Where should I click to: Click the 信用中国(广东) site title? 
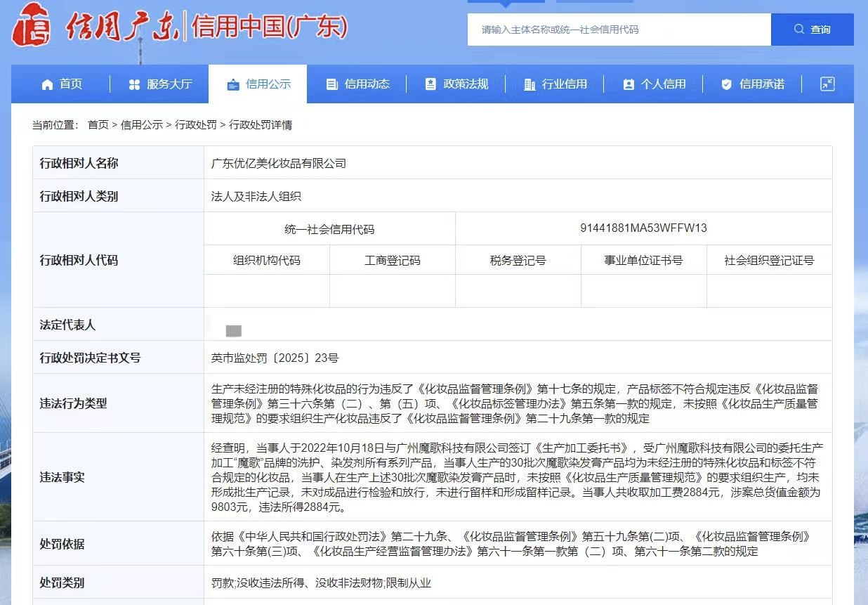pos(270,27)
